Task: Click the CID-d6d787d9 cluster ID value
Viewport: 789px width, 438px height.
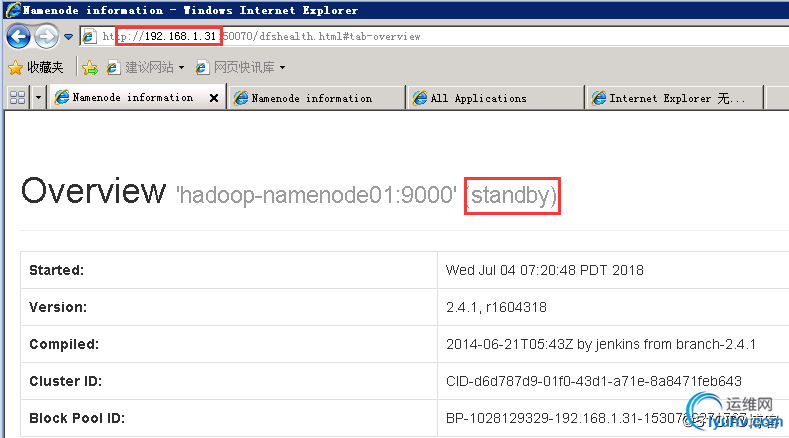Action: 594,381
